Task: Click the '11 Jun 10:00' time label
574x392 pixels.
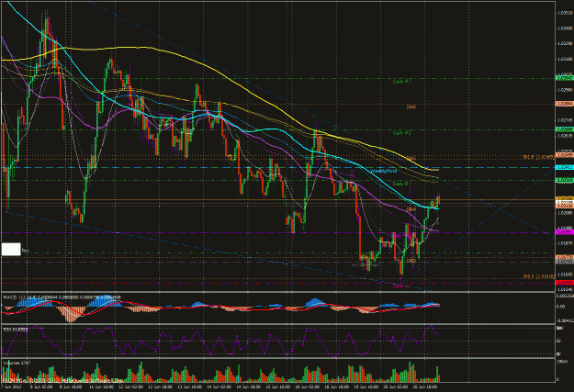Action: tap(100, 386)
